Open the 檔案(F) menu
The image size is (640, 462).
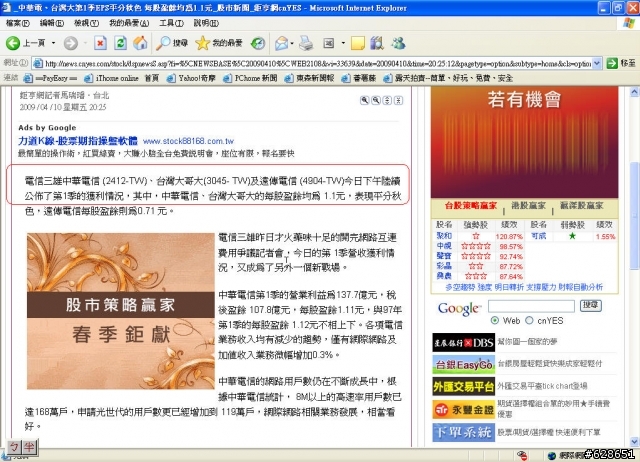pyautogui.click(x=18, y=23)
